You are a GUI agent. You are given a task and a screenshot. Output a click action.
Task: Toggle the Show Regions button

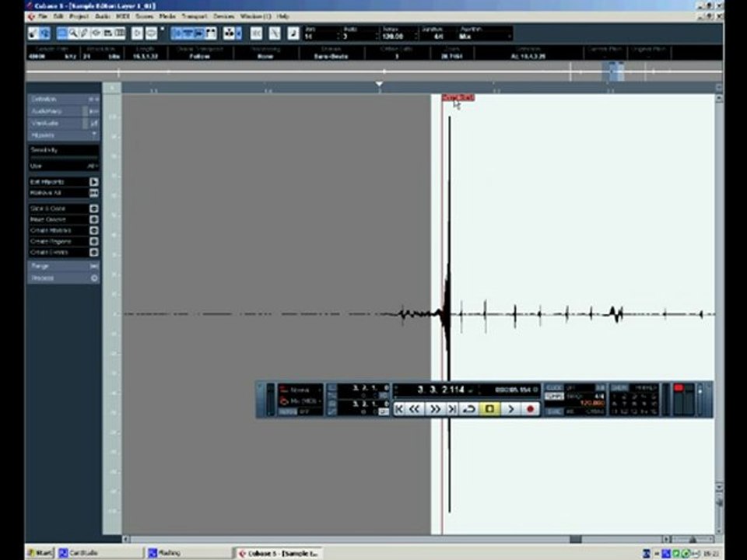(x=211, y=33)
